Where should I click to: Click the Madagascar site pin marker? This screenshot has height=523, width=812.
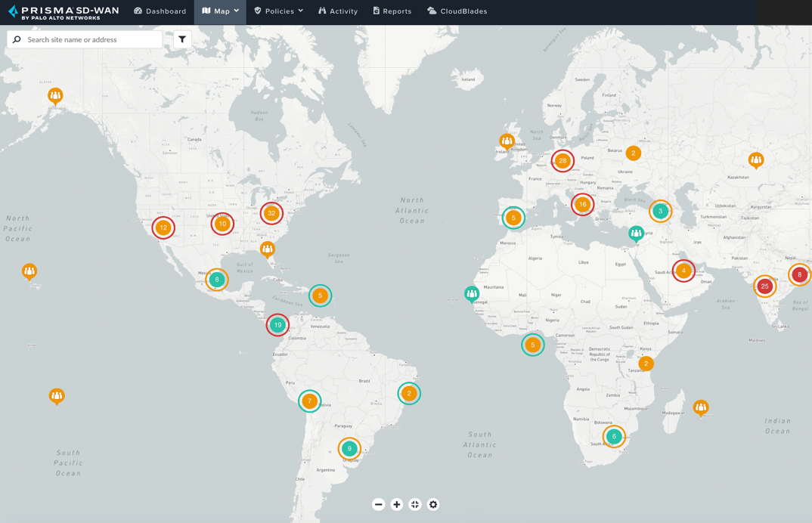point(701,407)
